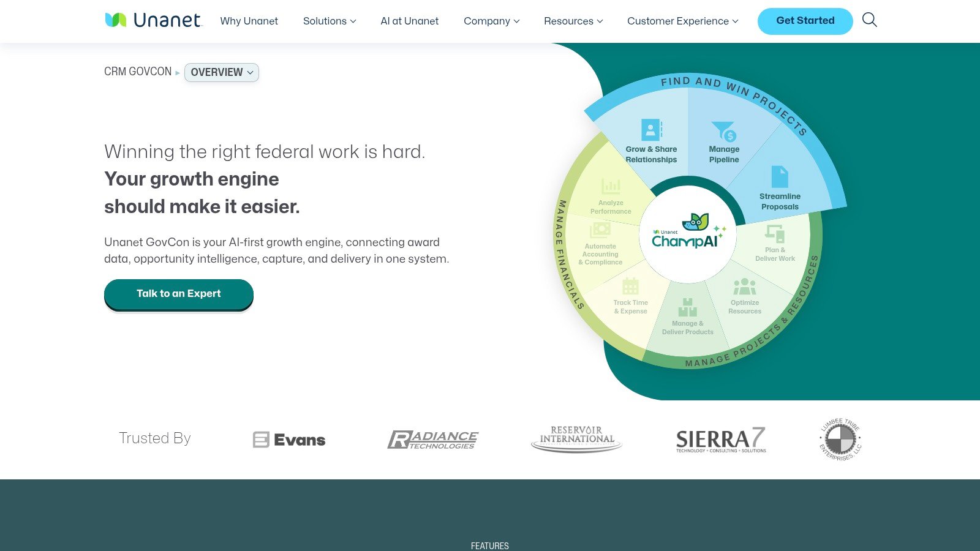Viewport: 980px width, 551px height.
Task: Click the "Trusted By" text
Action: point(155,438)
